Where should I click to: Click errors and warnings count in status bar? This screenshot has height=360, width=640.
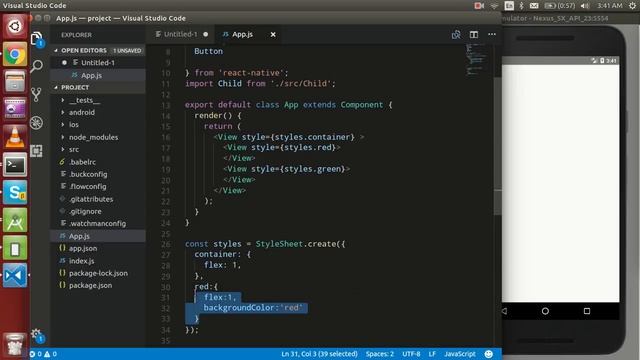pyautogui.click(x=43, y=354)
